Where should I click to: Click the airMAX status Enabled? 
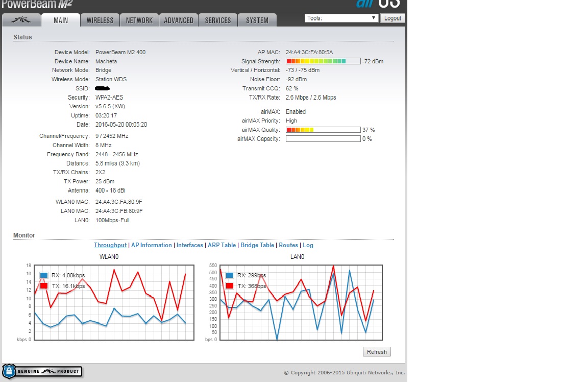(x=296, y=112)
